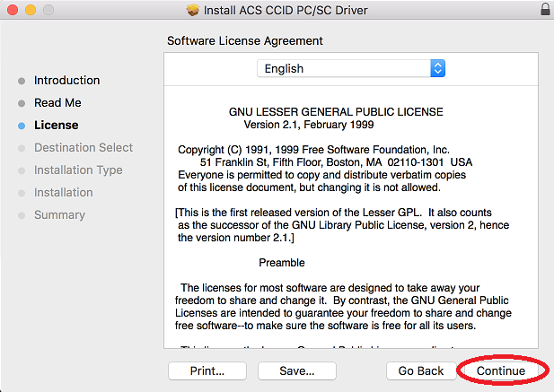The width and height of the screenshot is (554, 392).
Task: Click the Installation step label
Action: point(64,193)
